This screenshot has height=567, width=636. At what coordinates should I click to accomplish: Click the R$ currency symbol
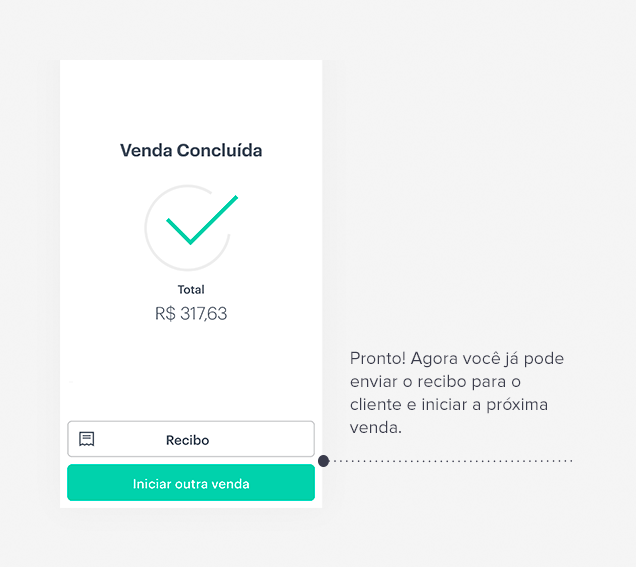(x=165, y=314)
